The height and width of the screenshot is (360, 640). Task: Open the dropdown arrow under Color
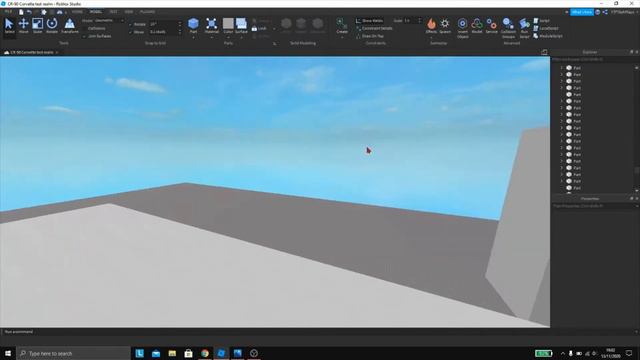click(x=228, y=37)
